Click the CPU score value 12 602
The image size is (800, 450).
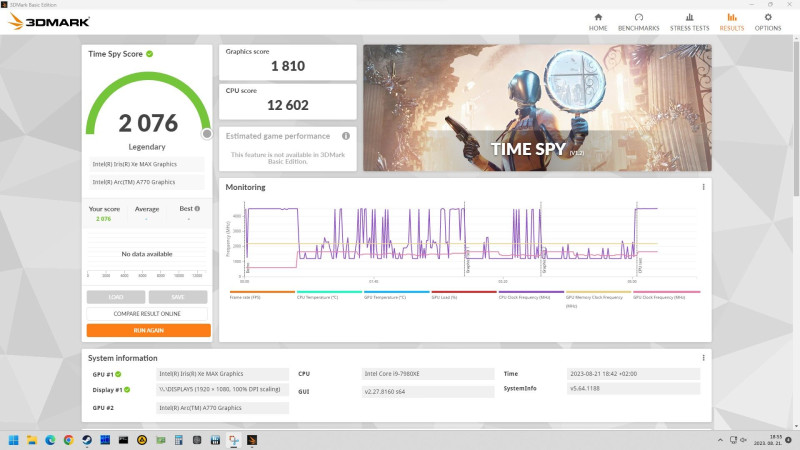click(288, 105)
